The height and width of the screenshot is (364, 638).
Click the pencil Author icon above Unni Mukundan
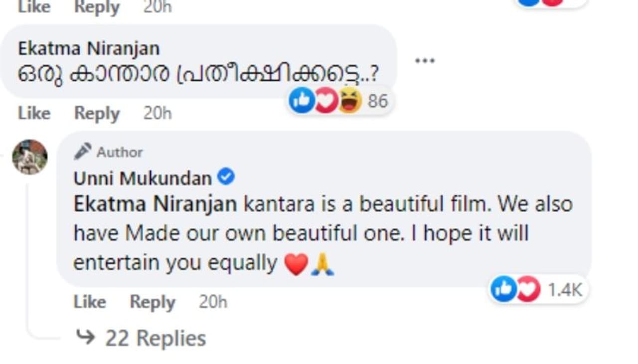pos(83,151)
